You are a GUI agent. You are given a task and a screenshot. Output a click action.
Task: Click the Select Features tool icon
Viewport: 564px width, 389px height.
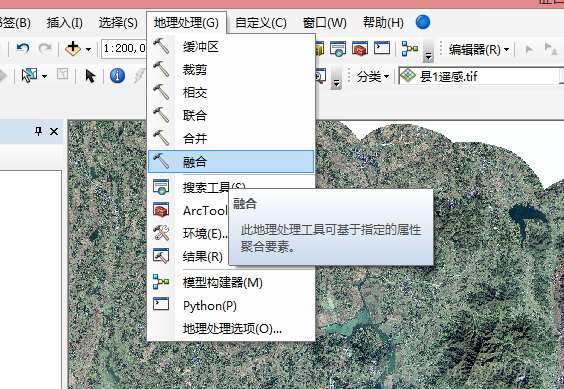tap(29, 76)
